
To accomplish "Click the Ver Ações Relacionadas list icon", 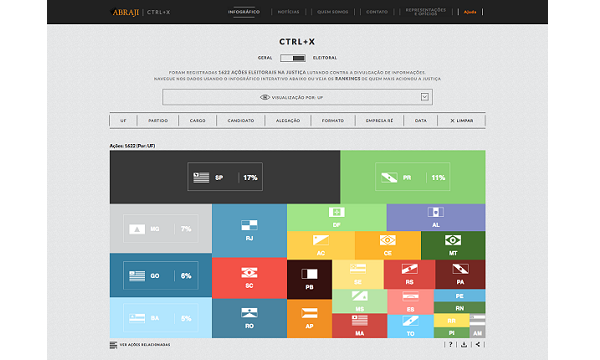I will (x=113, y=345).
